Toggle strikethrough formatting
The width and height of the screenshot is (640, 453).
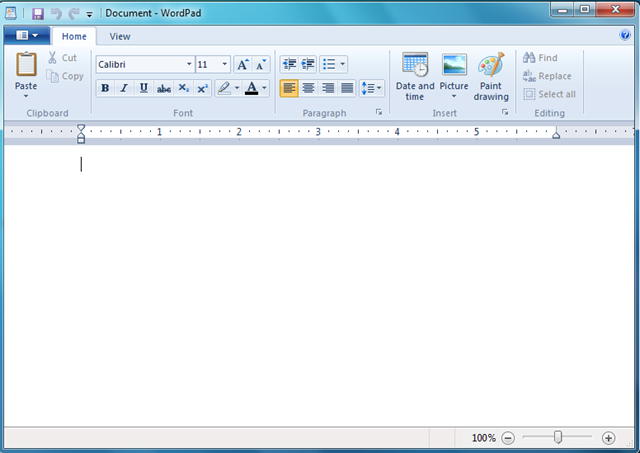point(164,88)
